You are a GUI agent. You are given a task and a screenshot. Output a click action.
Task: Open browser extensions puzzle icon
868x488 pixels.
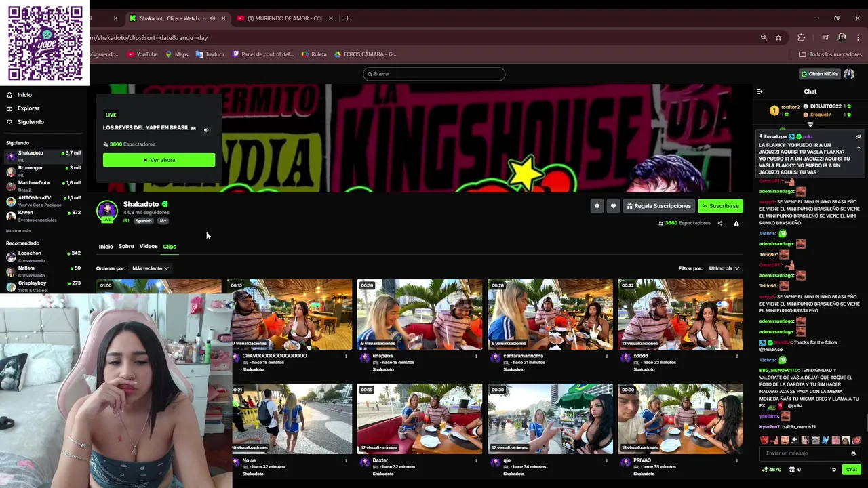pos(801,37)
